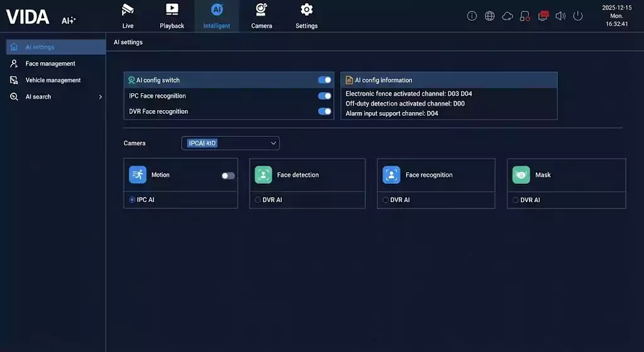Enable the Motion toggle
The width and height of the screenshot is (644, 352).
click(x=228, y=176)
